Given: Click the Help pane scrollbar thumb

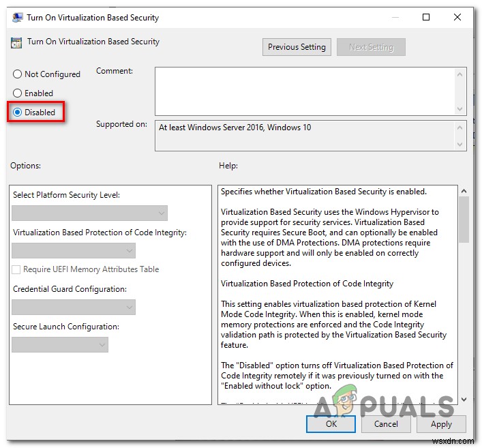Looking at the screenshot, I should click(x=464, y=220).
